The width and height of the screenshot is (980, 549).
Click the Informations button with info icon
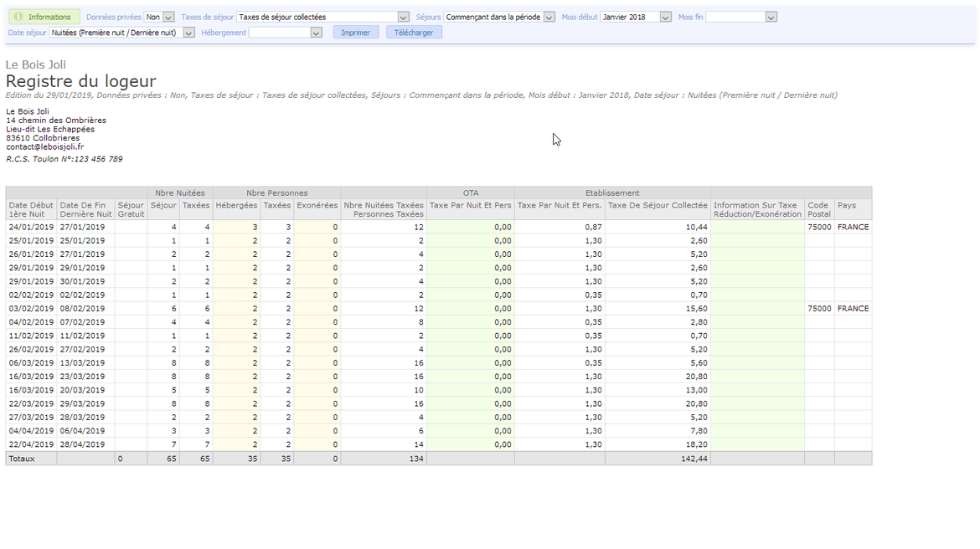(x=44, y=17)
